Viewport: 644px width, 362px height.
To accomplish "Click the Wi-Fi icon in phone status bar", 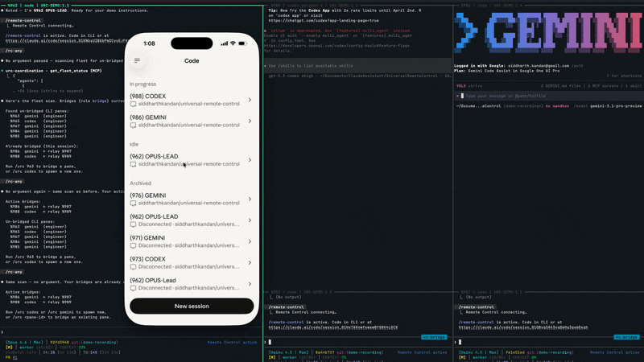I will point(233,43).
